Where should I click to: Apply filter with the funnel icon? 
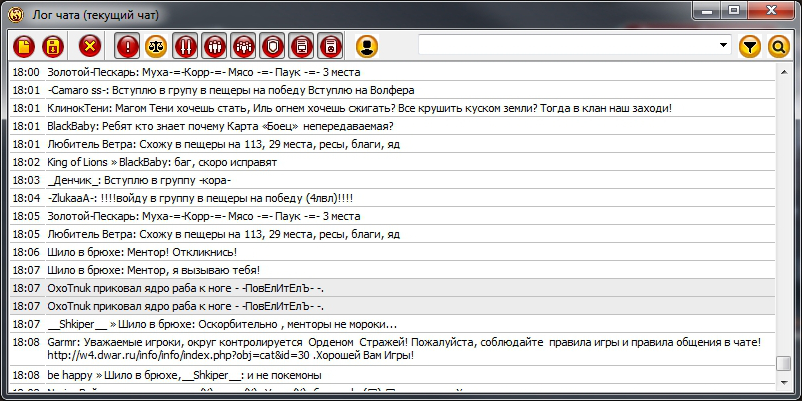pos(749,46)
